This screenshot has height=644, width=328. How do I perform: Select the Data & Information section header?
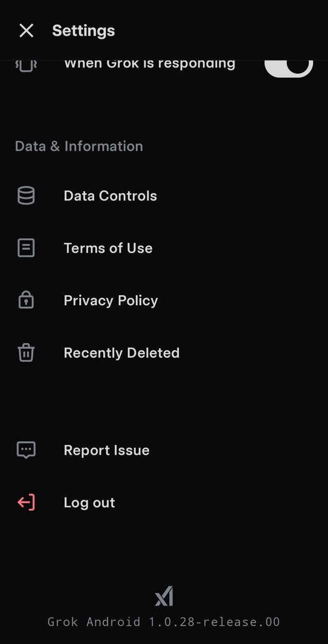point(79,146)
